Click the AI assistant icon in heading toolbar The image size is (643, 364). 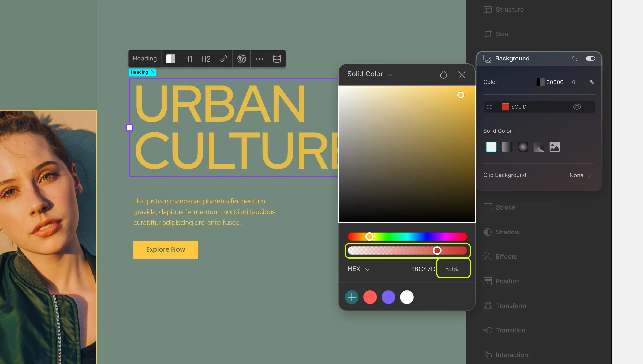point(242,58)
